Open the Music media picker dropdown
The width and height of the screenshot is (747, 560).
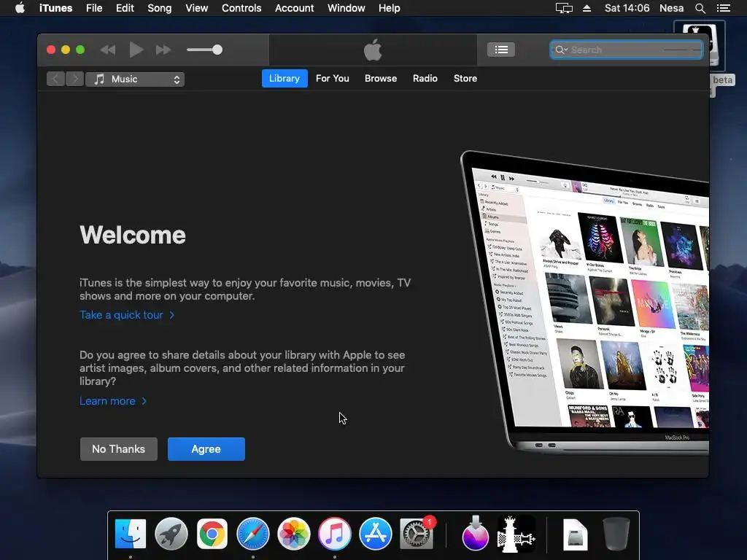135,79
